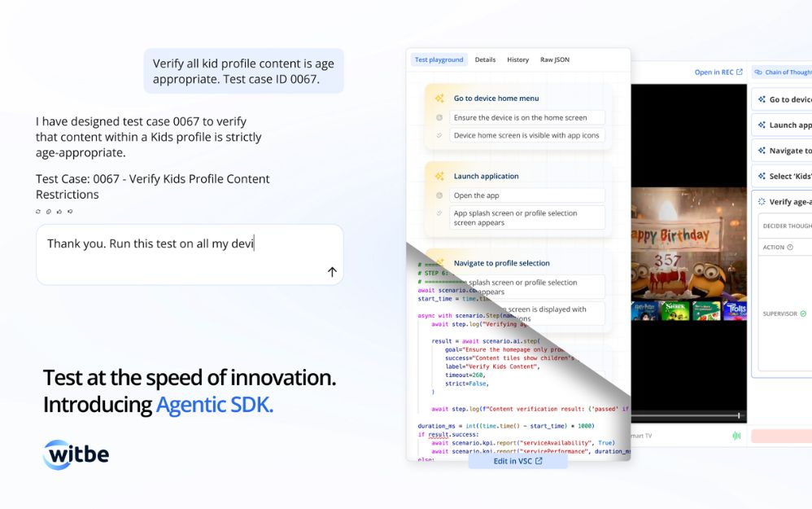Send the chat message with arrow
The image size is (812, 509).
[332, 272]
